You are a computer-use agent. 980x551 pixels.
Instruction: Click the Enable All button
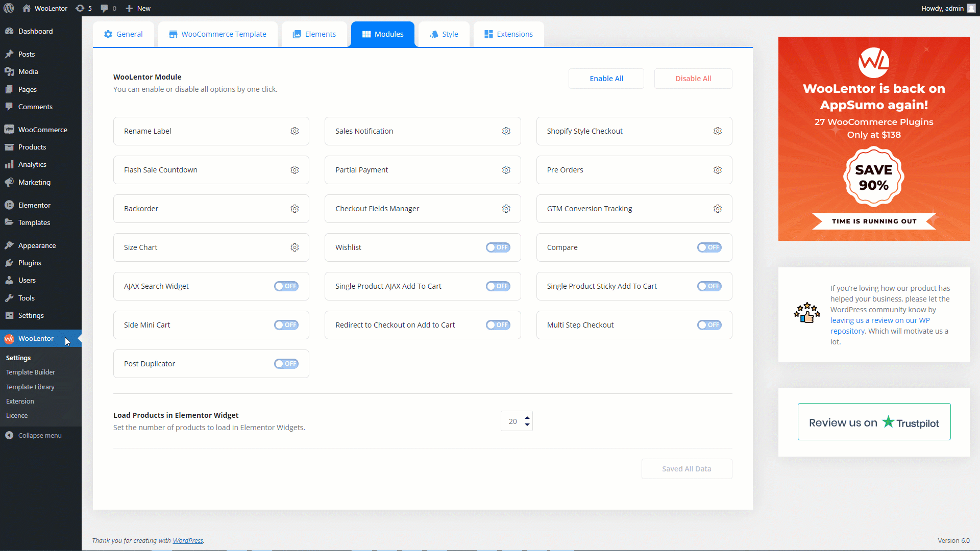click(606, 78)
